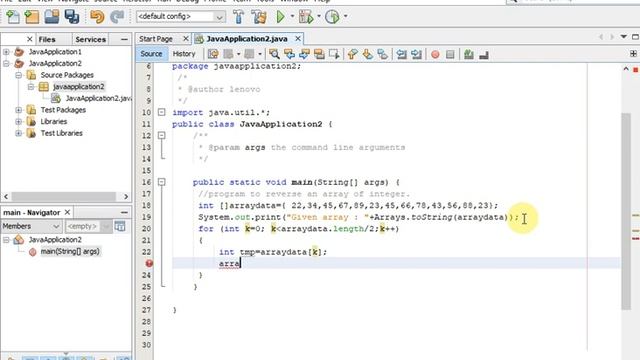
Task: Click the Uncomment icon in editor toolbar
Action: click(x=484, y=54)
